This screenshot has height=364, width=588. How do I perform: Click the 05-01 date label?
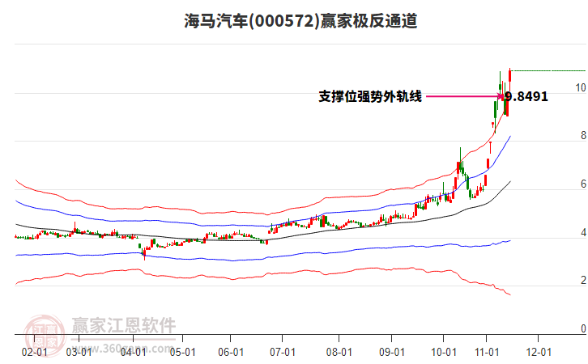[x=182, y=353]
